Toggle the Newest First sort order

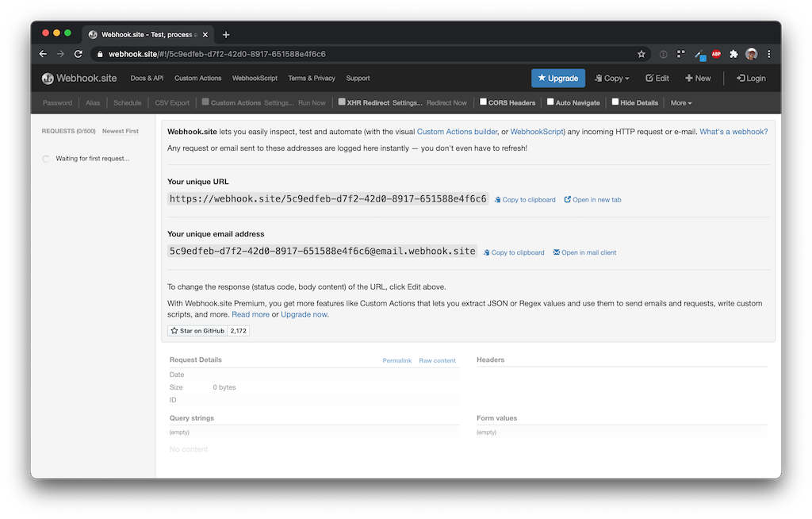[121, 131]
